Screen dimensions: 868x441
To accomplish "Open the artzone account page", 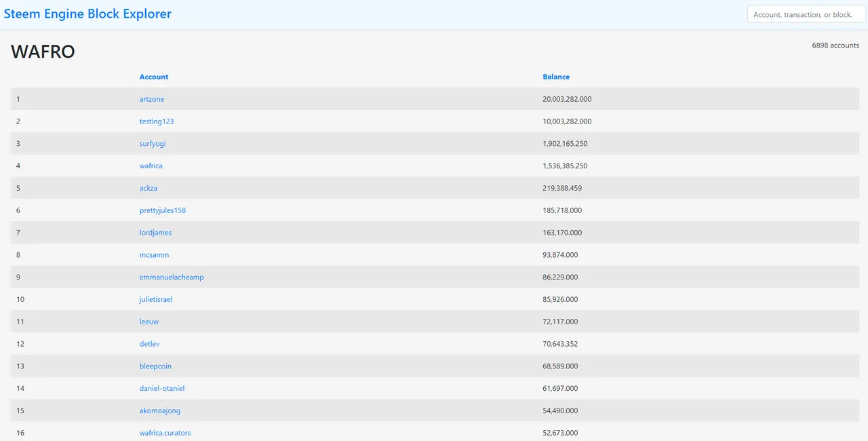I will 152,99.
